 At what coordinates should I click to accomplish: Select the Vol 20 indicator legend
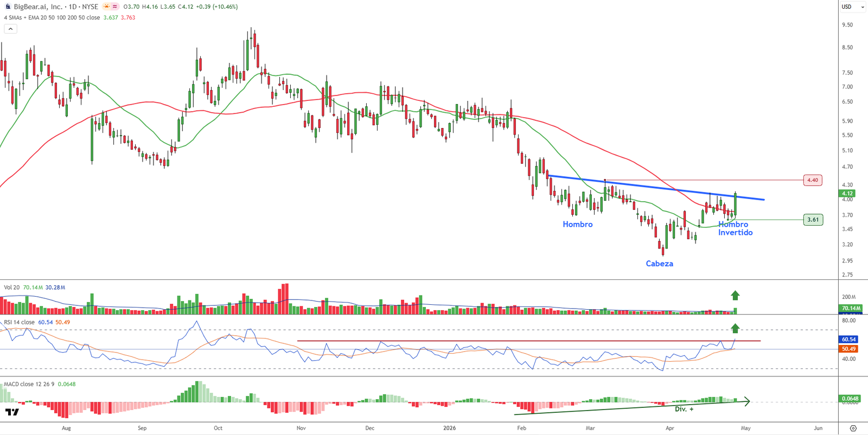(12, 287)
